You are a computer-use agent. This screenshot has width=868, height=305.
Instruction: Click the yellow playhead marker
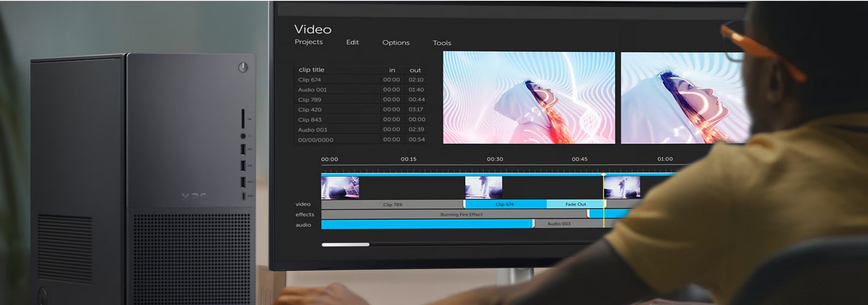tap(603, 175)
